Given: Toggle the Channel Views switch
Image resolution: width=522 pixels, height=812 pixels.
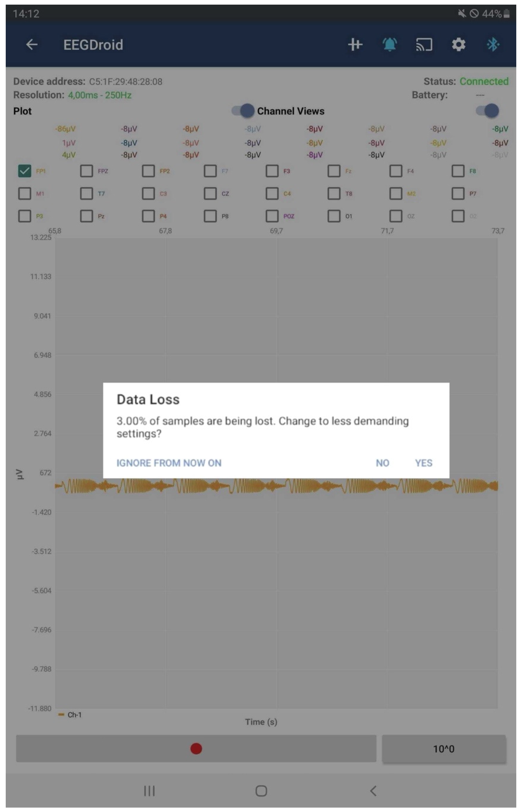Looking at the screenshot, I should pyautogui.click(x=487, y=111).
